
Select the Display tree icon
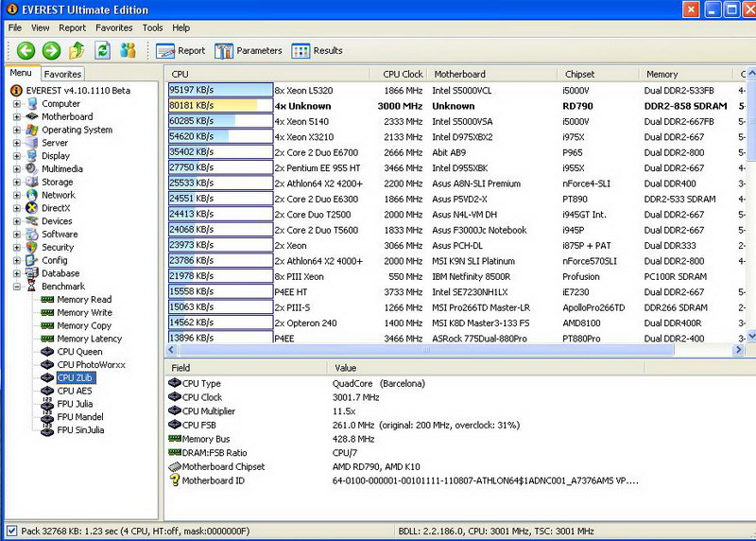32,156
